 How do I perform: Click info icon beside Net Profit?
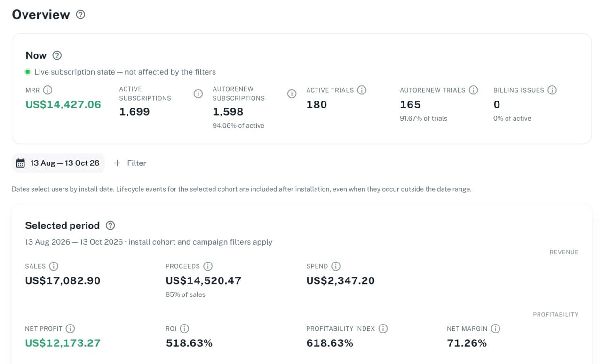pos(70,328)
